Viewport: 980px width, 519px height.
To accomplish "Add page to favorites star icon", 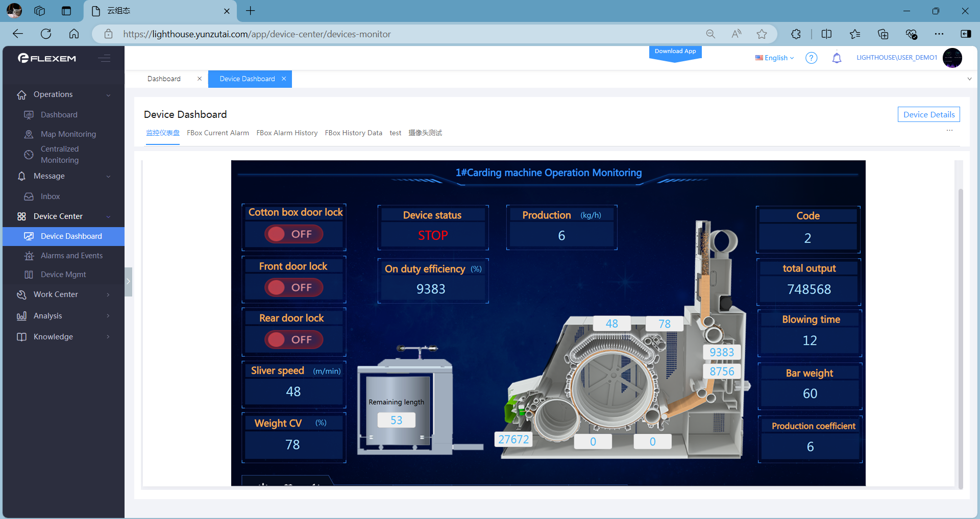I will point(762,34).
